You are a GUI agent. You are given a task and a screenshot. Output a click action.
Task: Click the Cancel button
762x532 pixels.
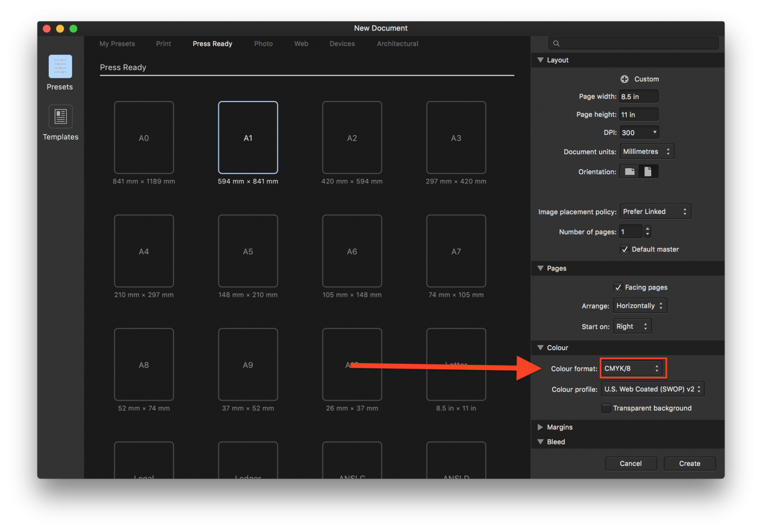(630, 463)
